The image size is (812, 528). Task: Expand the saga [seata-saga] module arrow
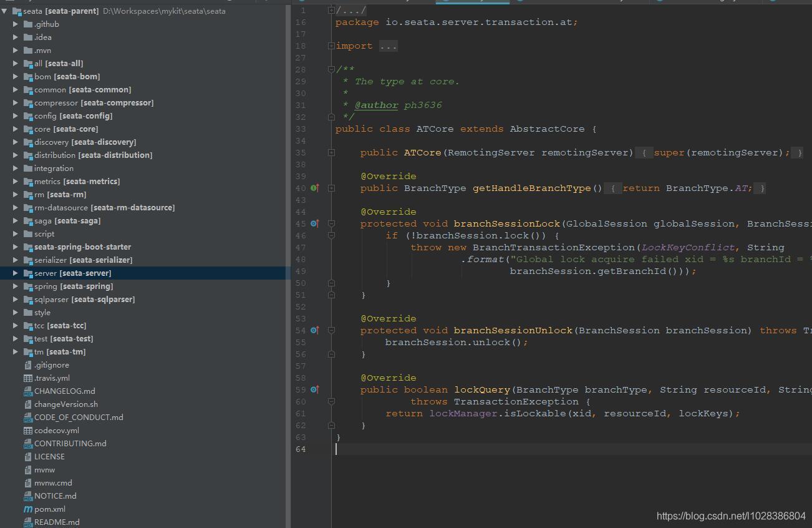pos(16,220)
